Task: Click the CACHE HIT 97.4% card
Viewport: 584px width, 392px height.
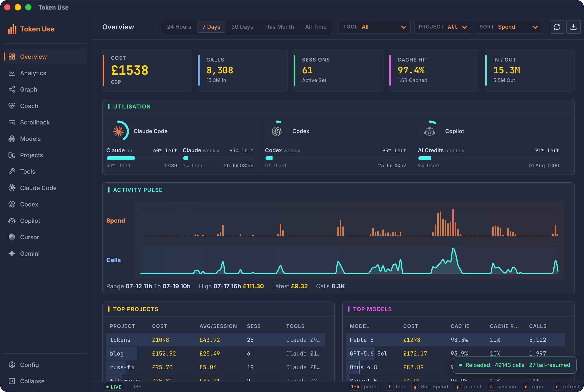Action: 434,70
